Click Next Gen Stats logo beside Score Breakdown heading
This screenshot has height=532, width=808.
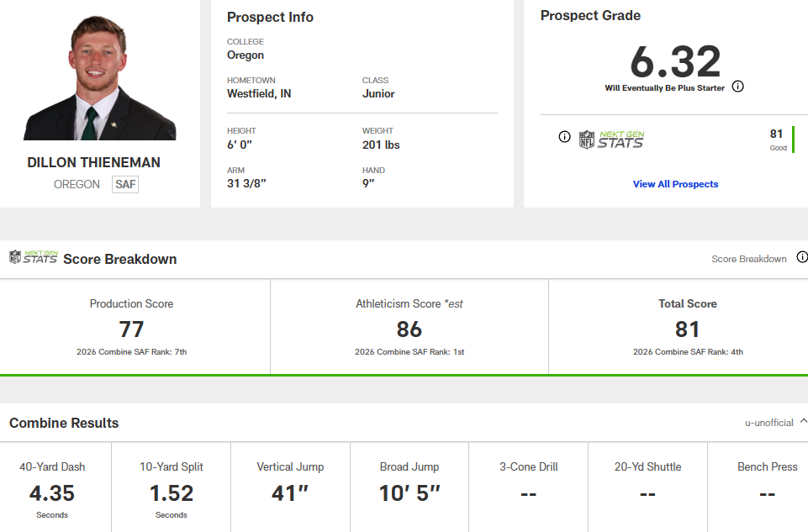[x=34, y=257]
